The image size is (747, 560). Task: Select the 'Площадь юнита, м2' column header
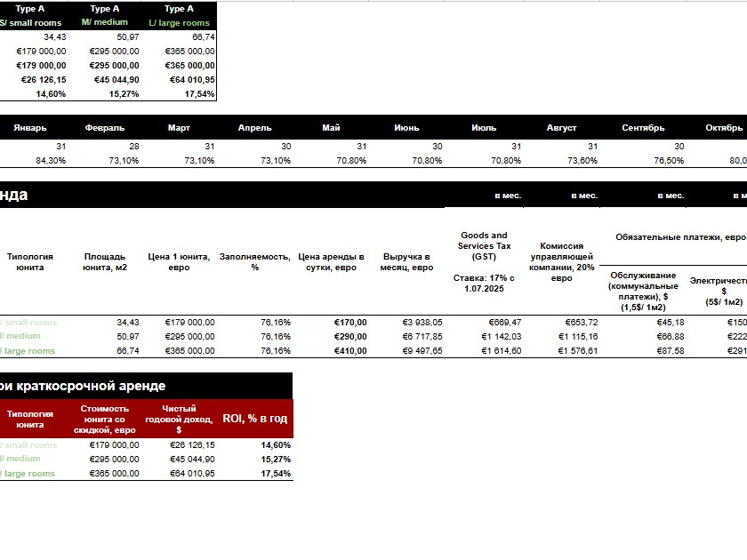(x=105, y=262)
